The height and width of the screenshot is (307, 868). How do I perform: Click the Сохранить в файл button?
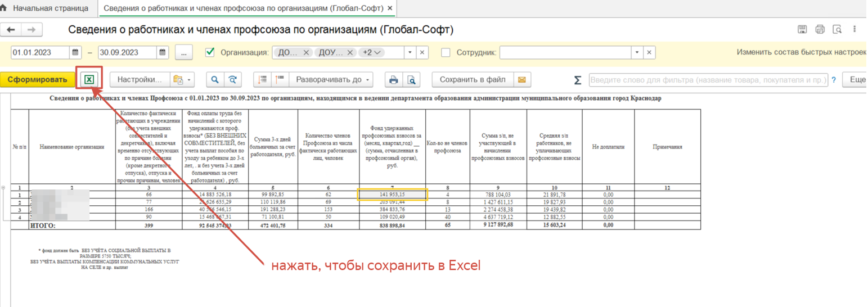[x=473, y=80]
